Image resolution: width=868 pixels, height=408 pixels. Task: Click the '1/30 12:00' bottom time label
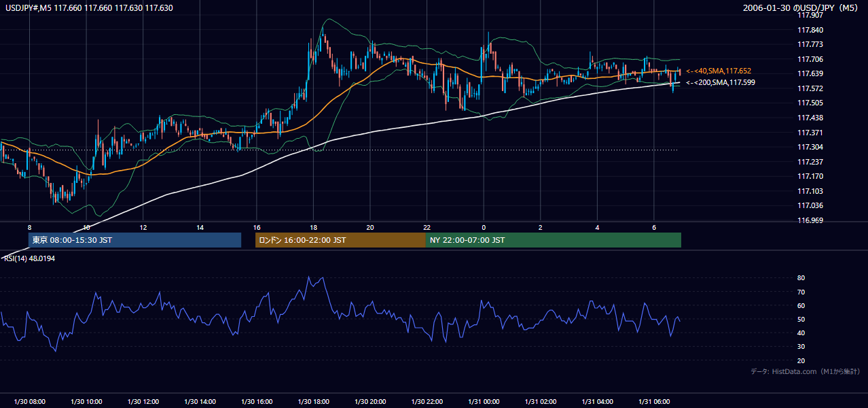(143, 402)
